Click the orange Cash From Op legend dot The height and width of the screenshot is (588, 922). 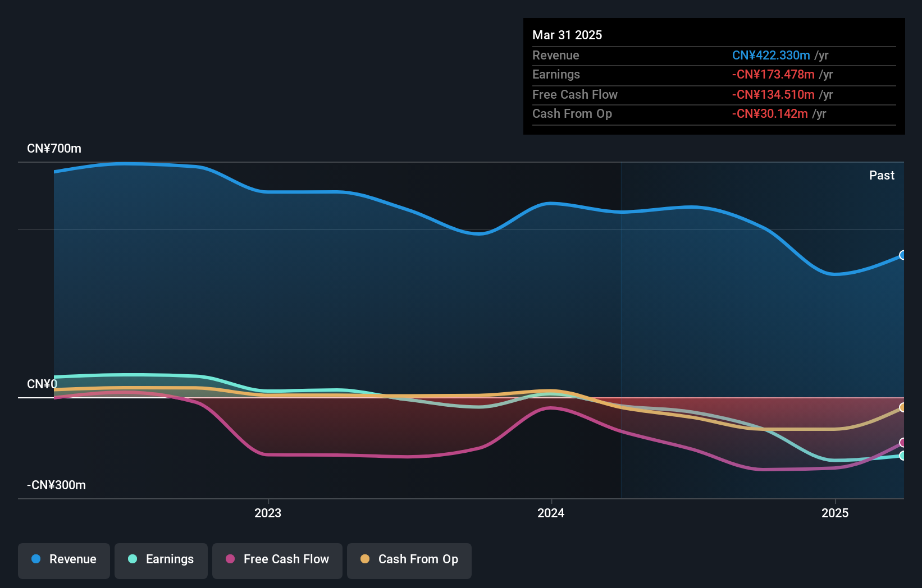365,559
